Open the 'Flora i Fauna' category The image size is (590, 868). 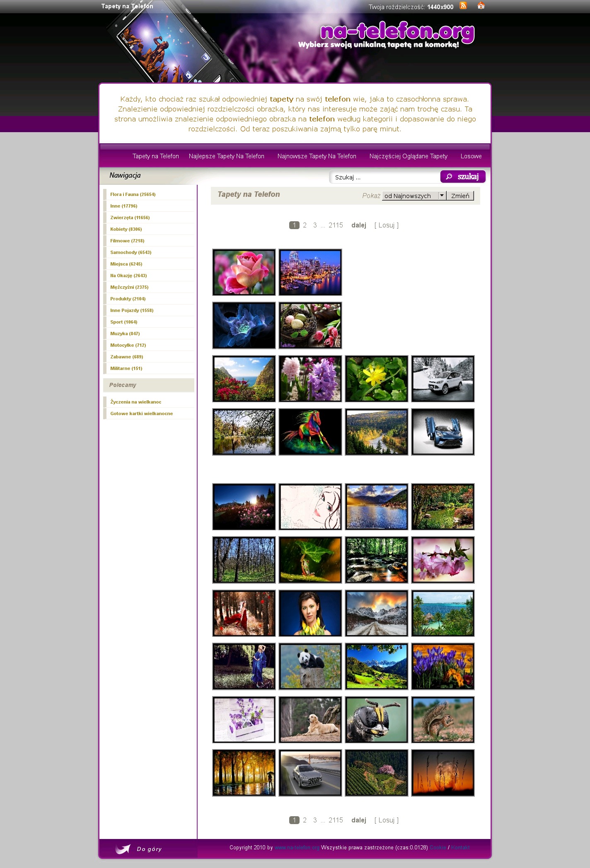pos(133,194)
